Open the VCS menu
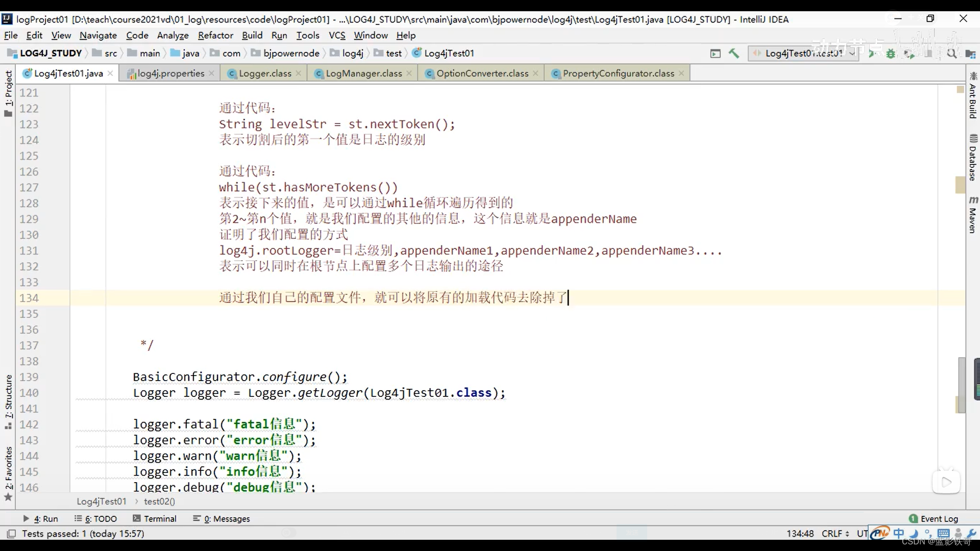 pos(337,35)
